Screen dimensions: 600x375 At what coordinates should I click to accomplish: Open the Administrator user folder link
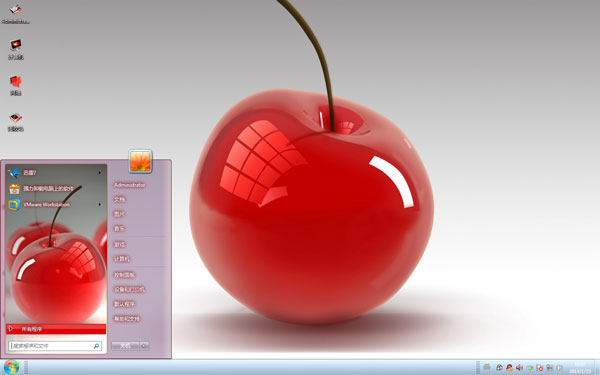click(x=130, y=185)
